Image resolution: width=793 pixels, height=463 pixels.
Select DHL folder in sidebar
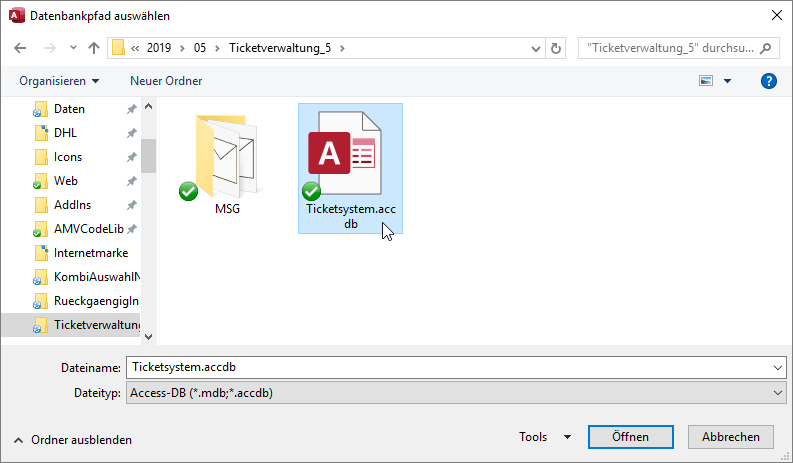click(x=65, y=133)
